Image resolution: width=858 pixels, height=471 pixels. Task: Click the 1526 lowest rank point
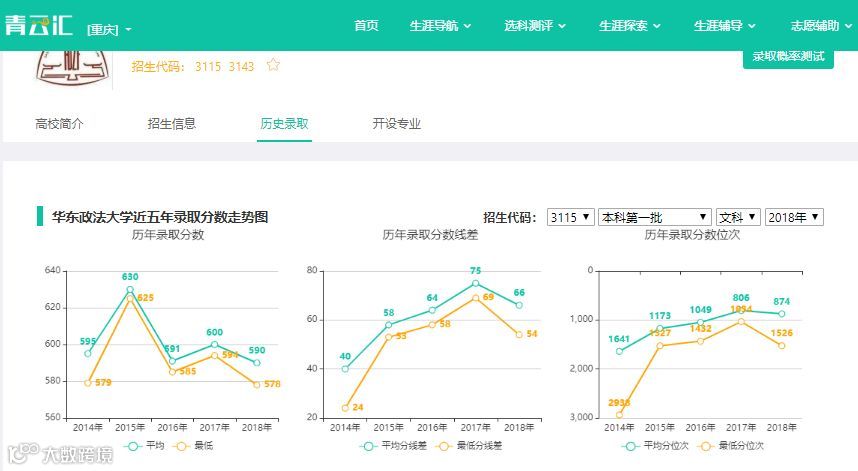(781, 346)
